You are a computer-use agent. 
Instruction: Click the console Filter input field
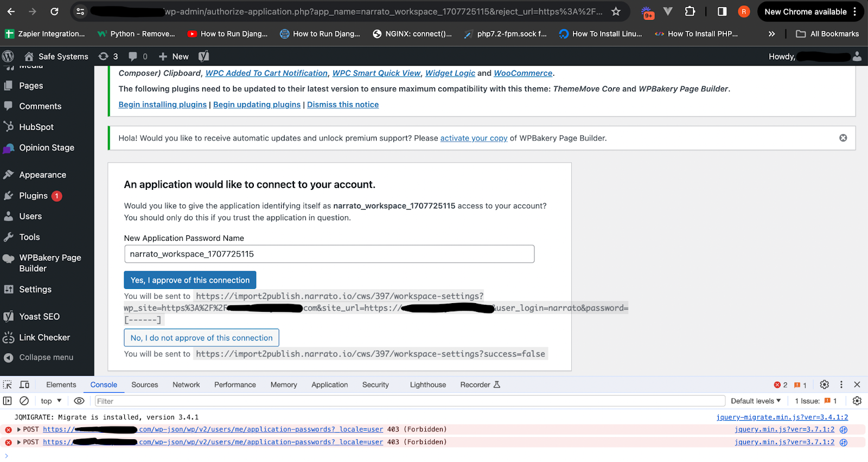[410, 401]
